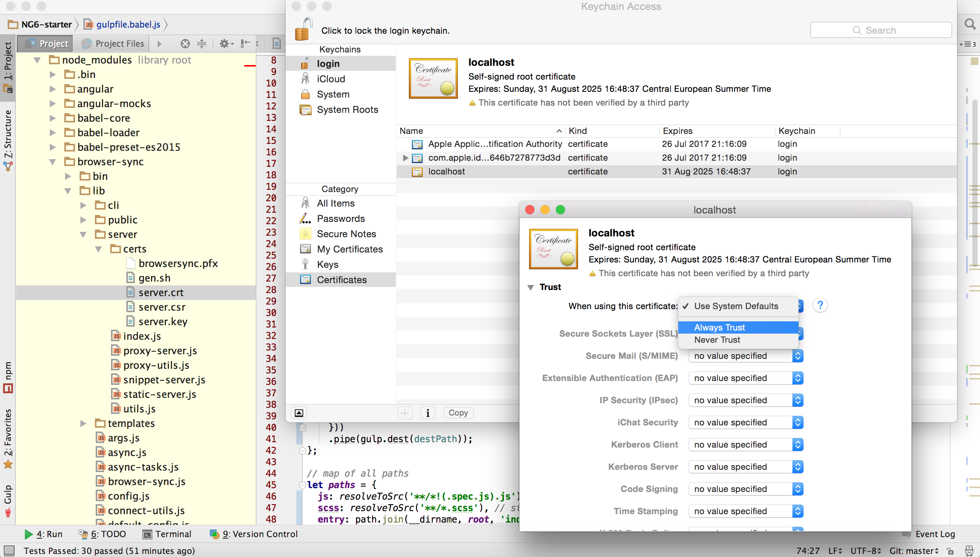Open the Keys category
Screen dimensions: 980x557
click(x=341, y=264)
